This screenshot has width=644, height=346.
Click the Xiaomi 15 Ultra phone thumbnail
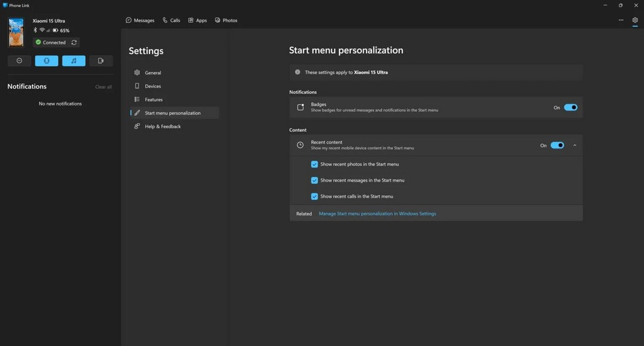[x=16, y=32]
